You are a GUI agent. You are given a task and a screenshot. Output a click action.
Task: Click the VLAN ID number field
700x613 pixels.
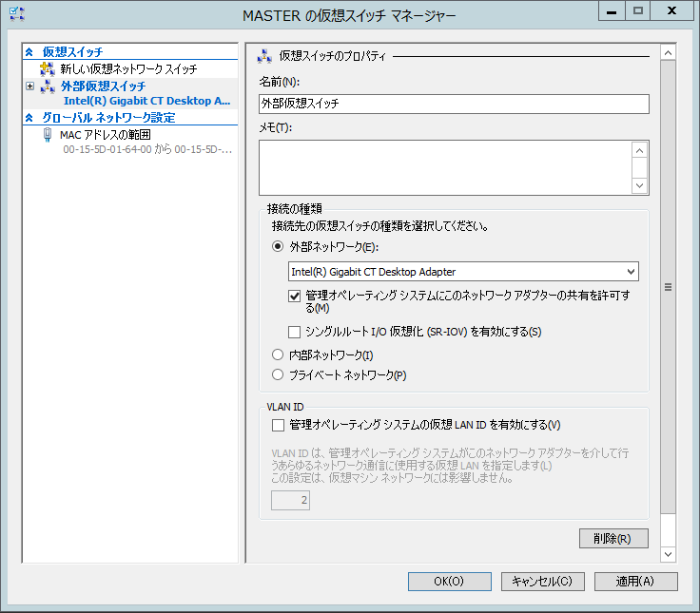(290, 500)
